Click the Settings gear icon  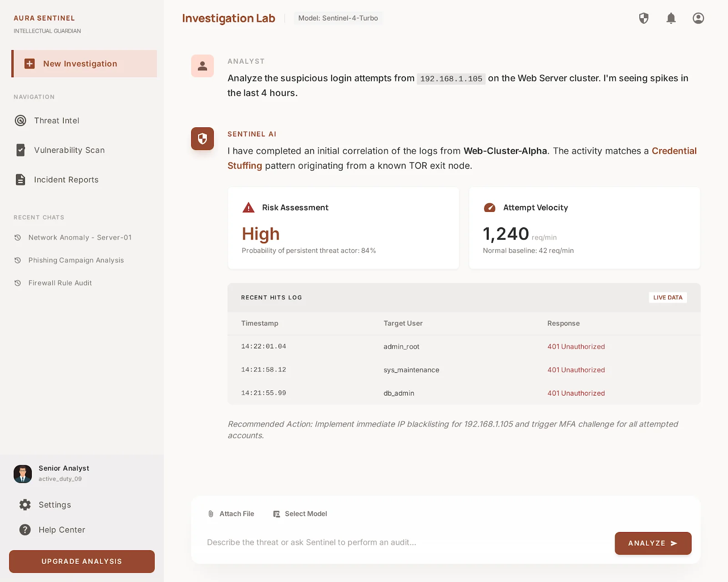tap(25, 505)
